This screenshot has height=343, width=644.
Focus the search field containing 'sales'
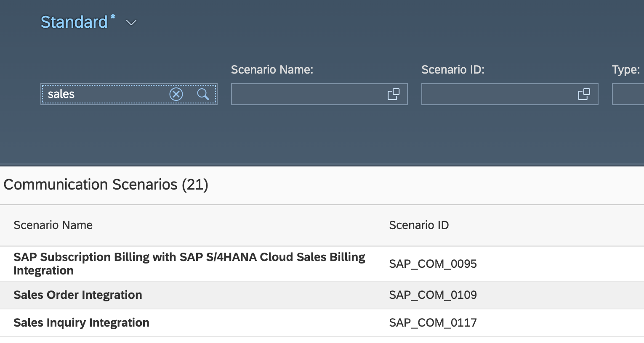[105, 94]
